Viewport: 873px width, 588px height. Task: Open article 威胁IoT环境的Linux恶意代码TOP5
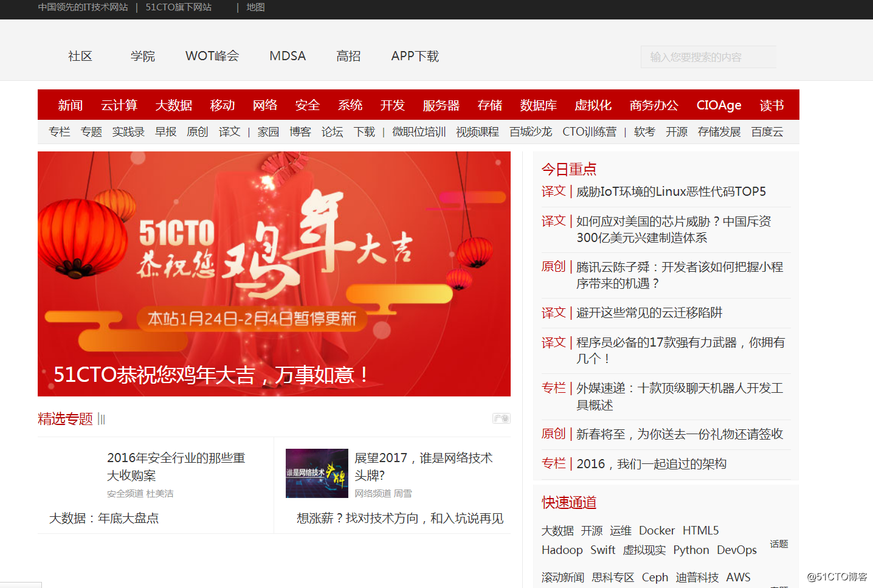[x=671, y=192]
